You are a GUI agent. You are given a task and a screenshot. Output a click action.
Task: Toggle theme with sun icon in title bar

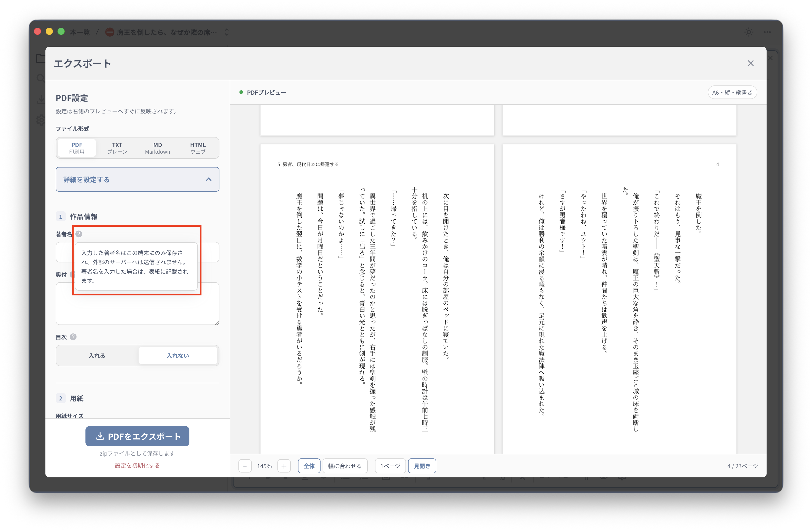tap(749, 32)
